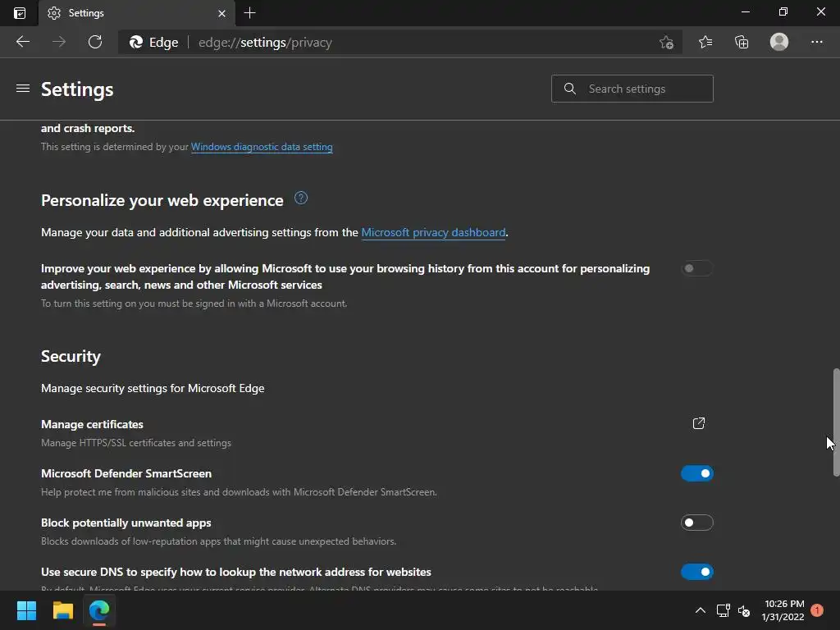
Task: Click the search magnifier icon
Action: (x=570, y=89)
